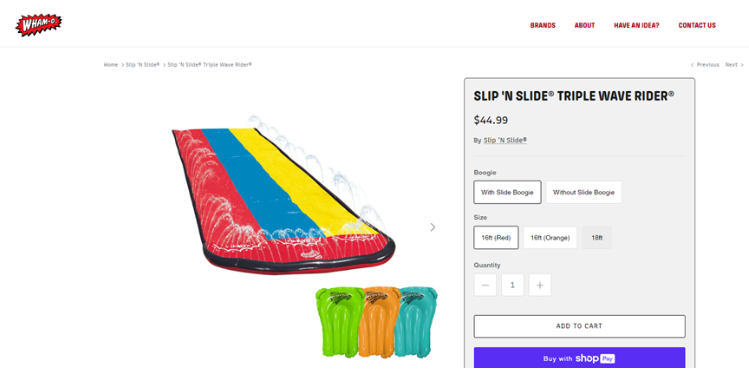Viewport: 749px width, 370px height.
Task: Open the About menu item
Action: pos(585,25)
